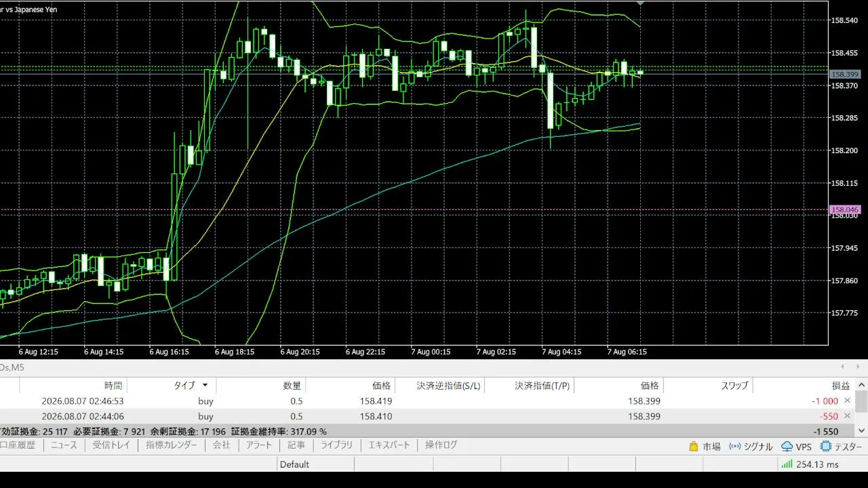868x488 pixels.
Task: Sort trades by タイプ column dropdown arrow
Action: [205, 385]
